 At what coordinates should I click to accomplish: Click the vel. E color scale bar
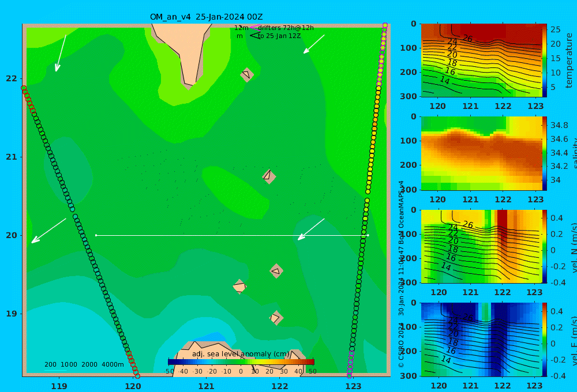(545, 340)
